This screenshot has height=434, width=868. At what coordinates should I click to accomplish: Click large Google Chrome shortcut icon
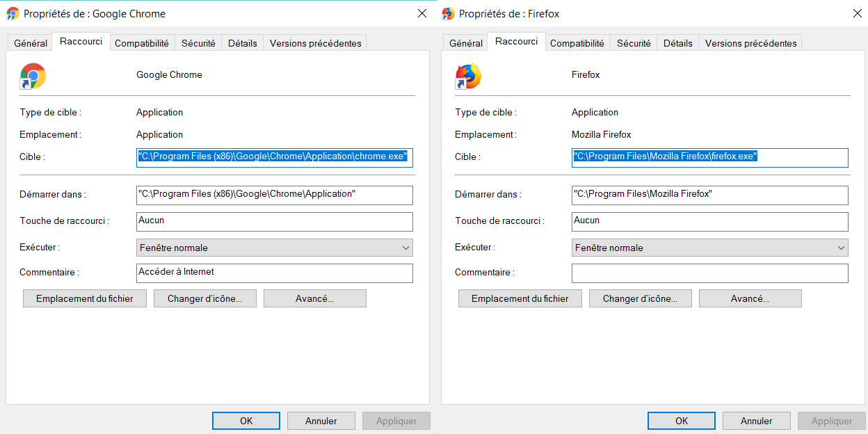click(x=33, y=76)
